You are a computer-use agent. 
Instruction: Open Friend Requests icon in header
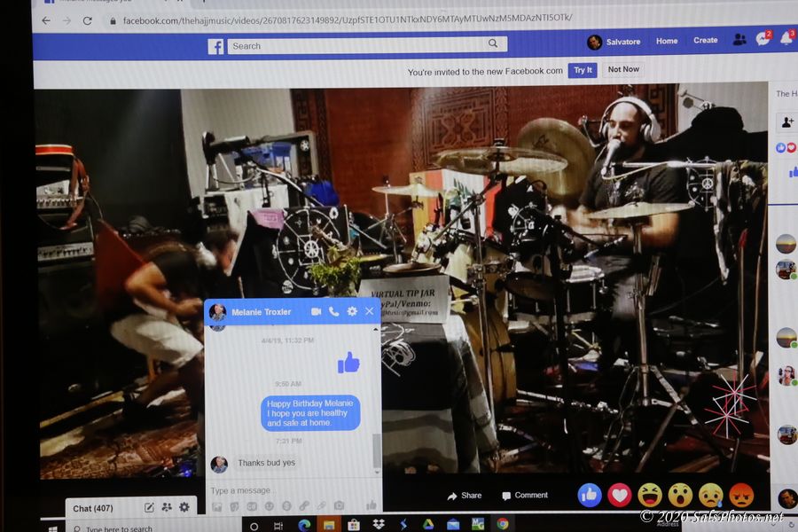click(x=739, y=40)
